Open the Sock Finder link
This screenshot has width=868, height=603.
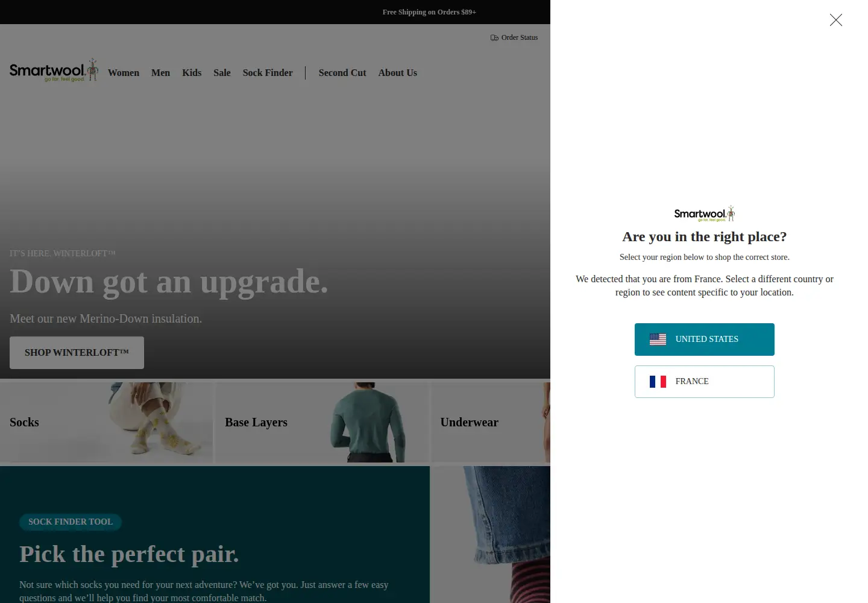(268, 73)
